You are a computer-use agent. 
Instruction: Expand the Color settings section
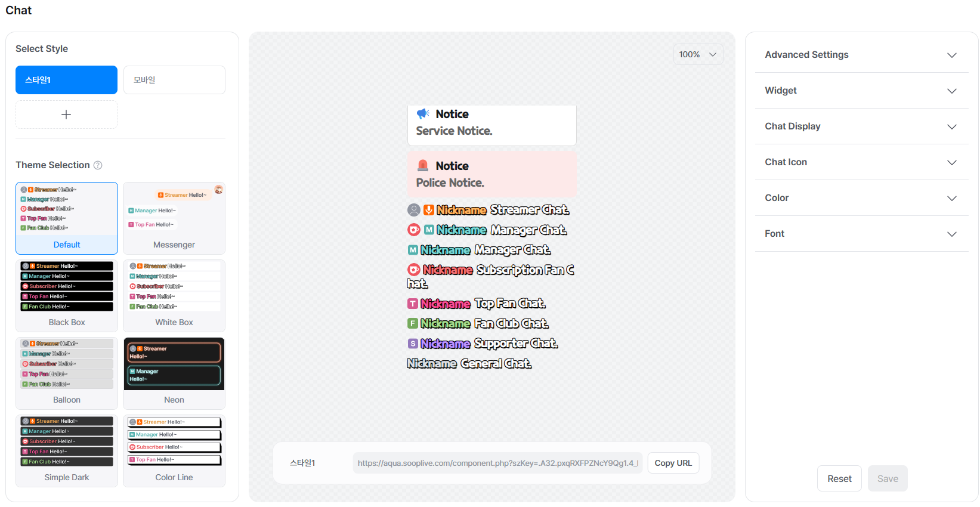click(x=861, y=198)
